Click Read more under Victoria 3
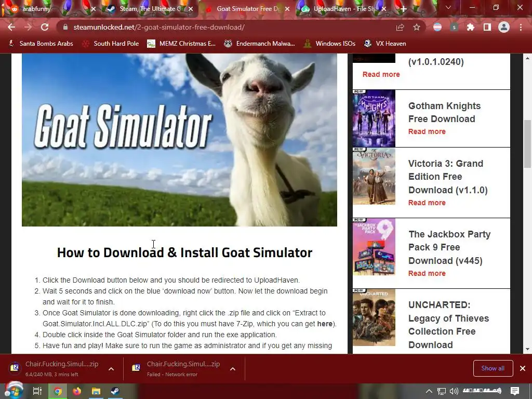532x399 pixels. (x=427, y=203)
